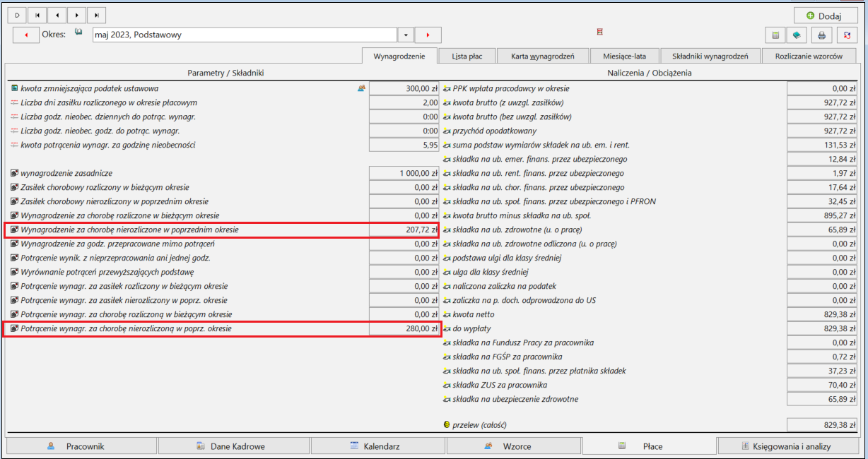868x459 pixels.
Task: Open the Dane Kadrowe bottom tab
Action: tap(234, 446)
